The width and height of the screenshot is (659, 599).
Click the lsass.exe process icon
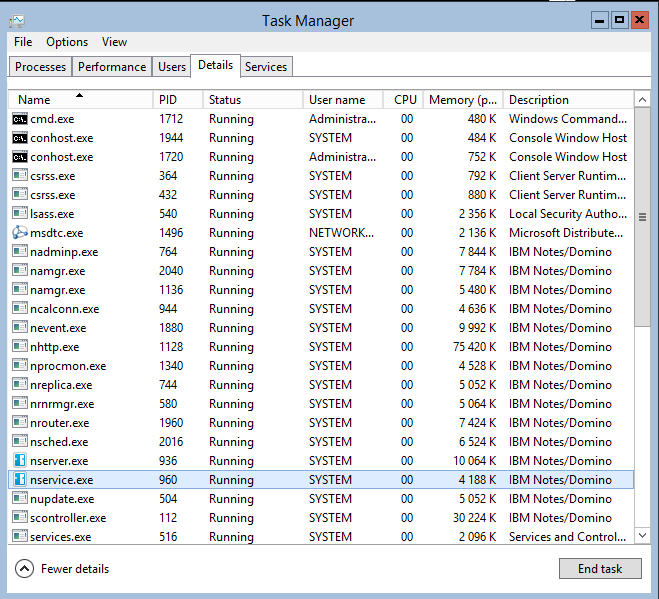(x=20, y=214)
